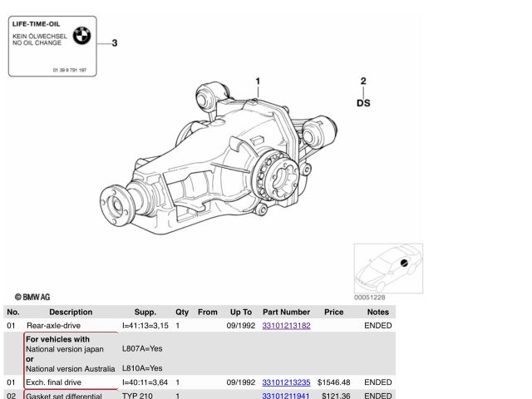This screenshot has width=532, height=399.
Task: Click the Notes column header
Action: tap(377, 313)
